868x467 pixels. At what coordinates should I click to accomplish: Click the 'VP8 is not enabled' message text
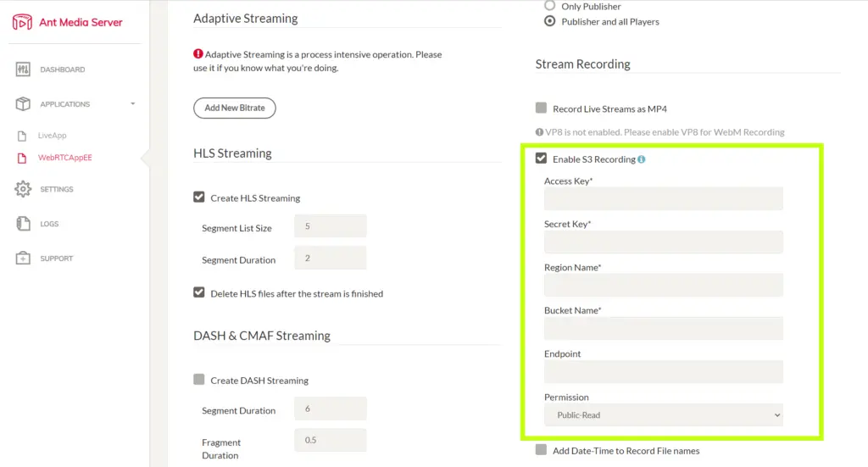coord(665,132)
